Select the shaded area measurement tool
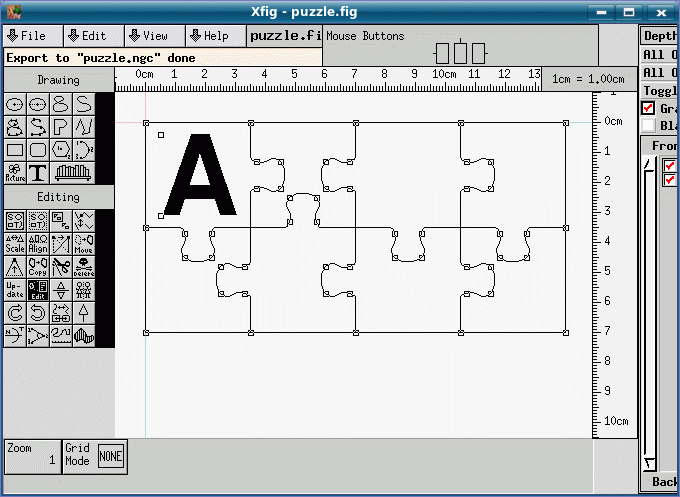The height and width of the screenshot is (497, 680). point(84,336)
